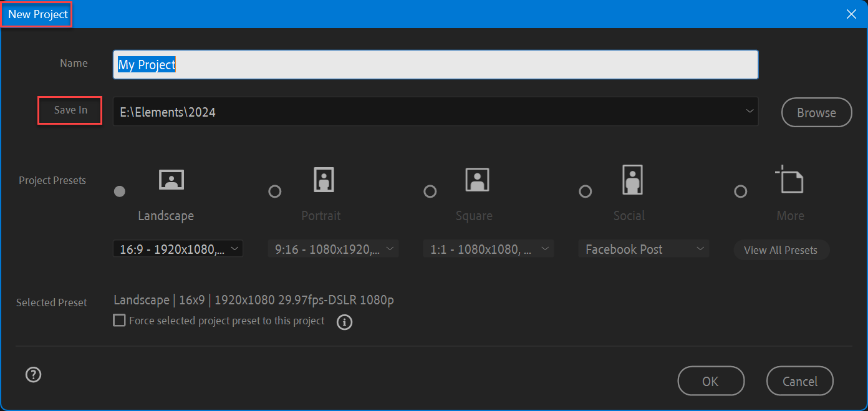Open the Facebook Post dropdown

tap(643, 248)
